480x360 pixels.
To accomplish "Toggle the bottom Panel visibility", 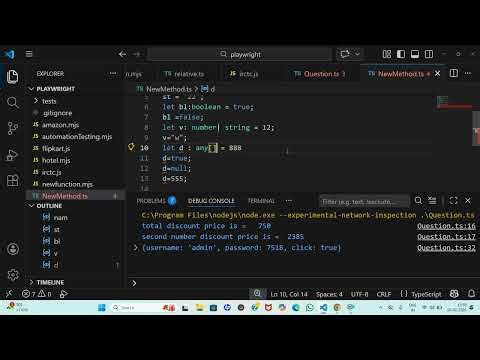I will (415, 54).
